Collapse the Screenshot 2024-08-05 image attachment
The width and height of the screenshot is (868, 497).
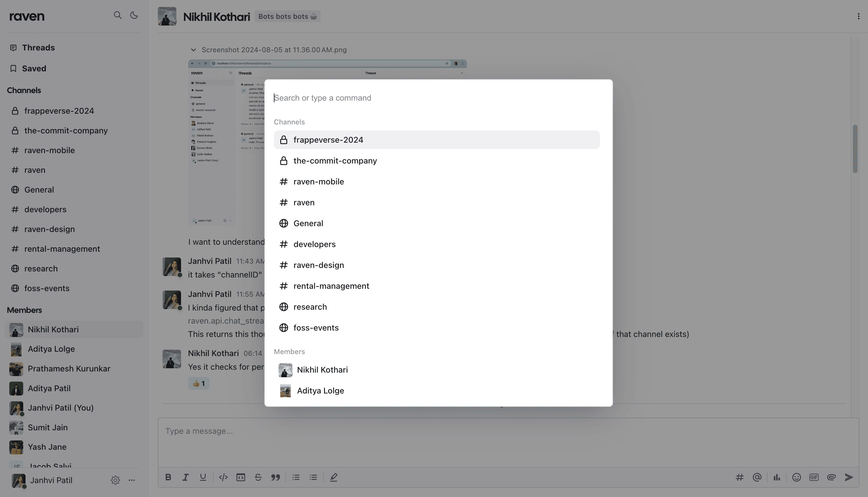(x=193, y=50)
